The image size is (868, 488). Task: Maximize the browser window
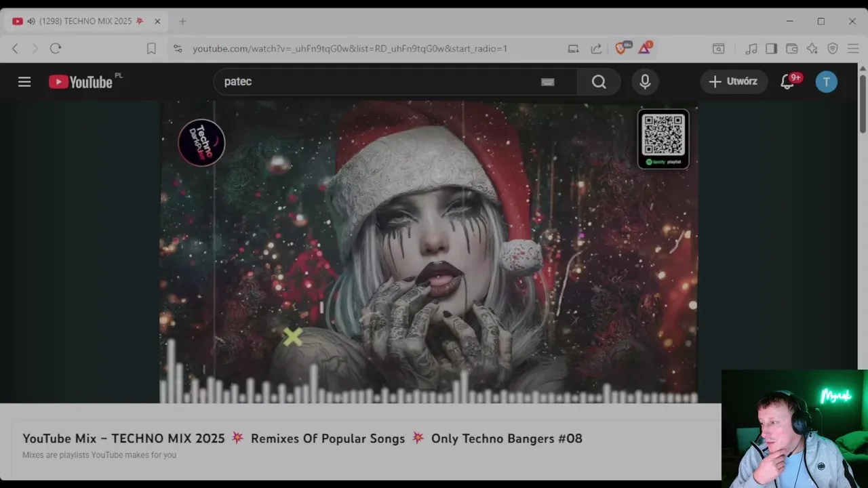click(x=821, y=21)
